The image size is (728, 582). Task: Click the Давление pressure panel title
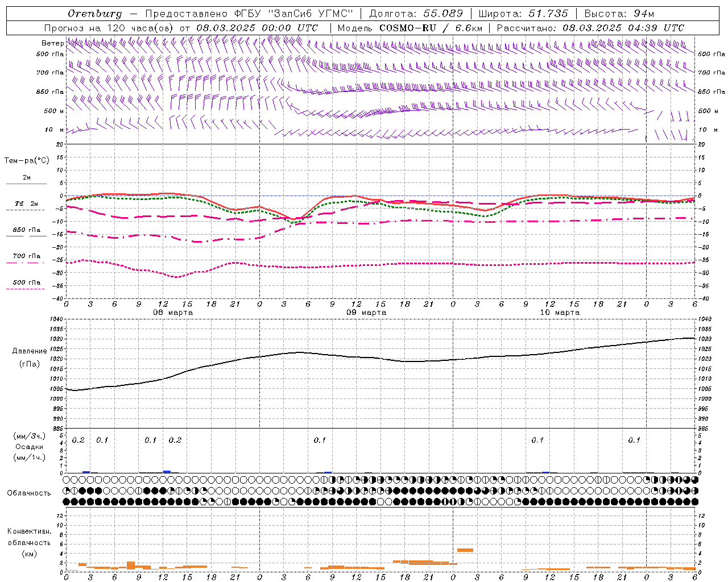30,351
